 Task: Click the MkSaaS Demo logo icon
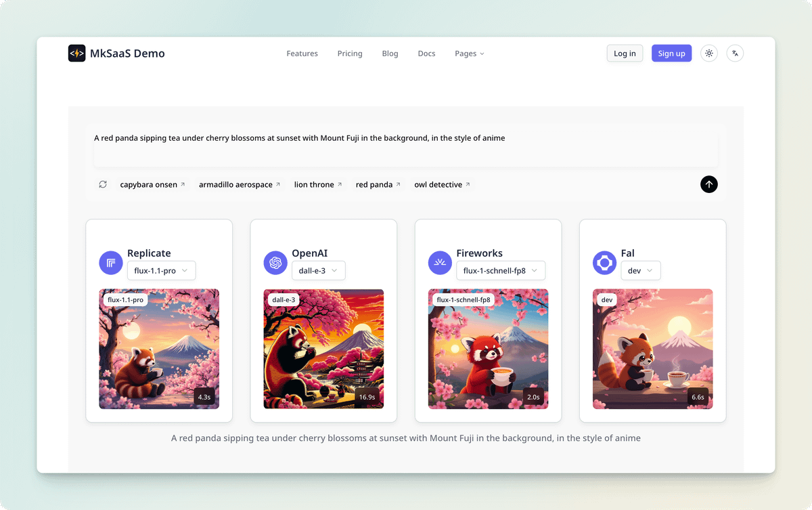(x=77, y=54)
